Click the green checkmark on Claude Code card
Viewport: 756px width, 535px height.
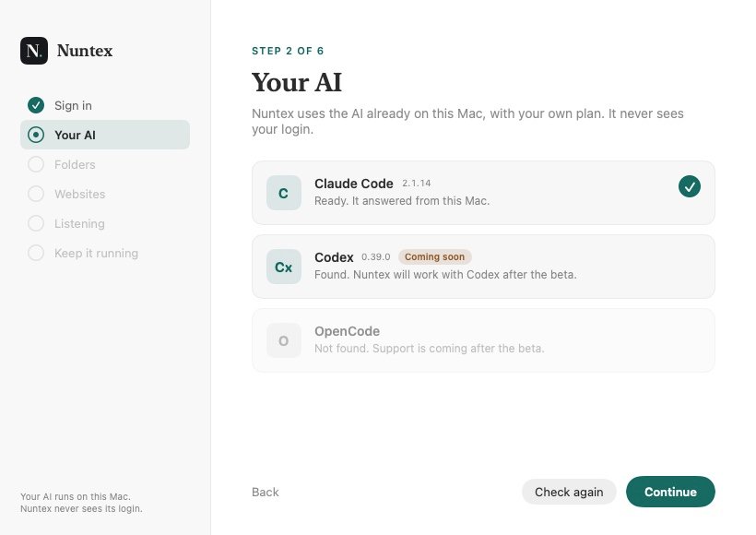690,186
